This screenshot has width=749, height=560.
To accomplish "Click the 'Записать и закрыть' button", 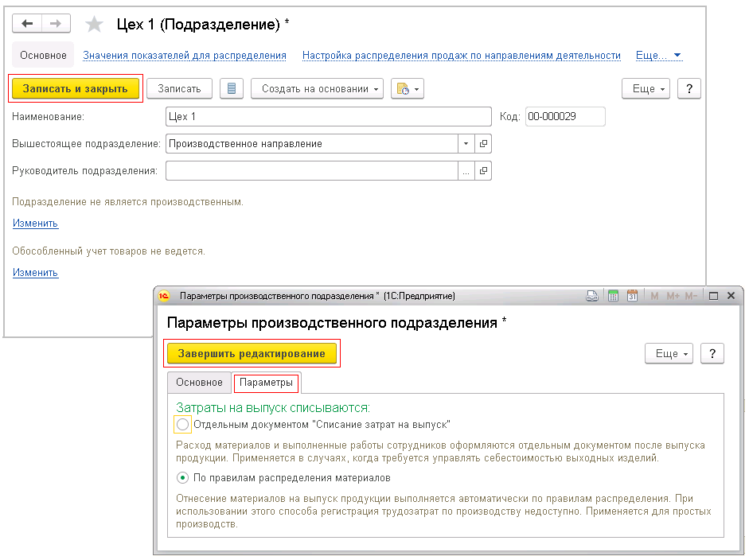I will [76, 89].
